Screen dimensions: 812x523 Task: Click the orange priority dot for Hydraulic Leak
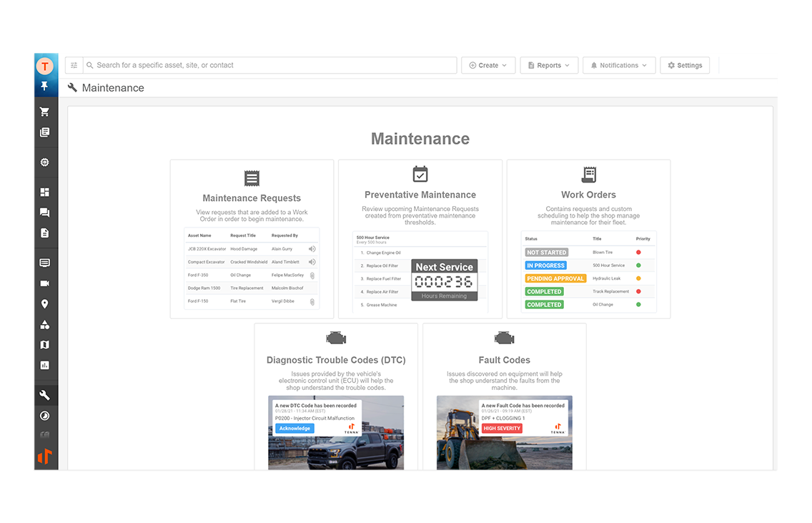638,278
